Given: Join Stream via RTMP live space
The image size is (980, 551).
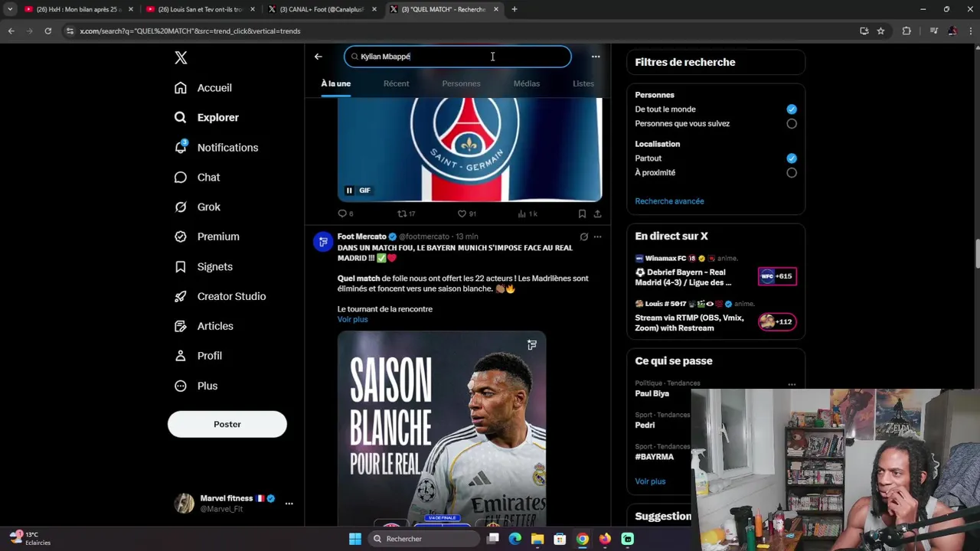Looking at the screenshot, I should pos(689,323).
